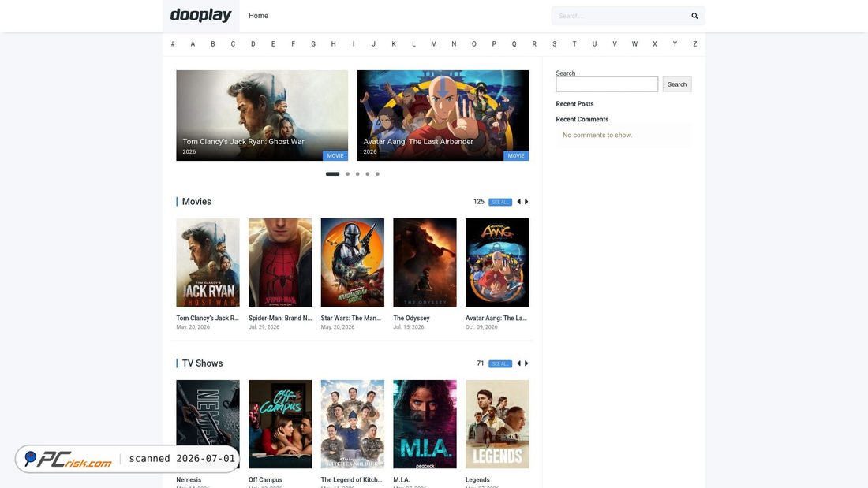The width and height of the screenshot is (868, 488).
Task: Click the sidebar Search button
Action: tap(676, 84)
